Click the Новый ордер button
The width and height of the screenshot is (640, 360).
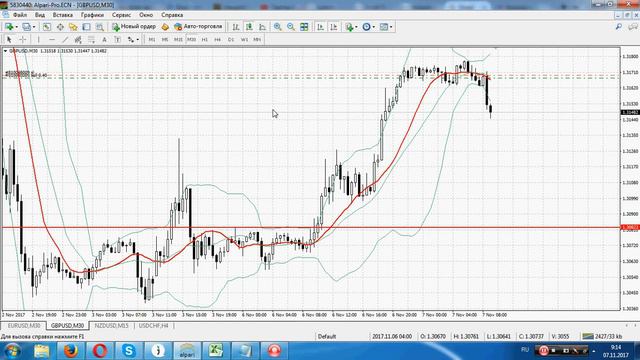tap(134, 27)
